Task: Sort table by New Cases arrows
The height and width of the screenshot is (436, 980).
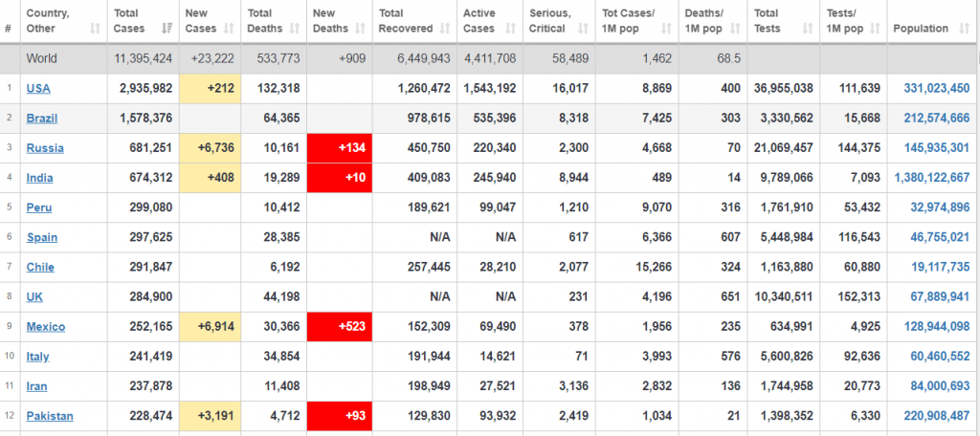Action: point(229,28)
